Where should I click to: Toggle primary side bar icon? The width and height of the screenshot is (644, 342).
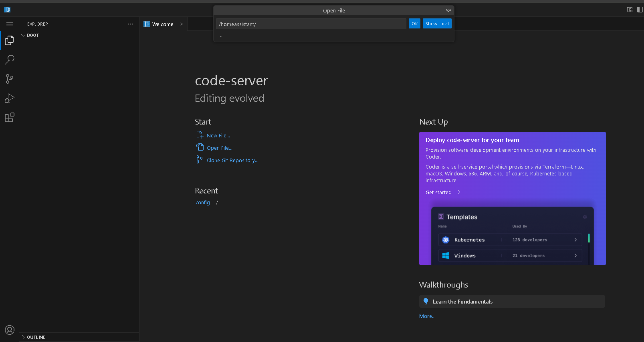640,10
